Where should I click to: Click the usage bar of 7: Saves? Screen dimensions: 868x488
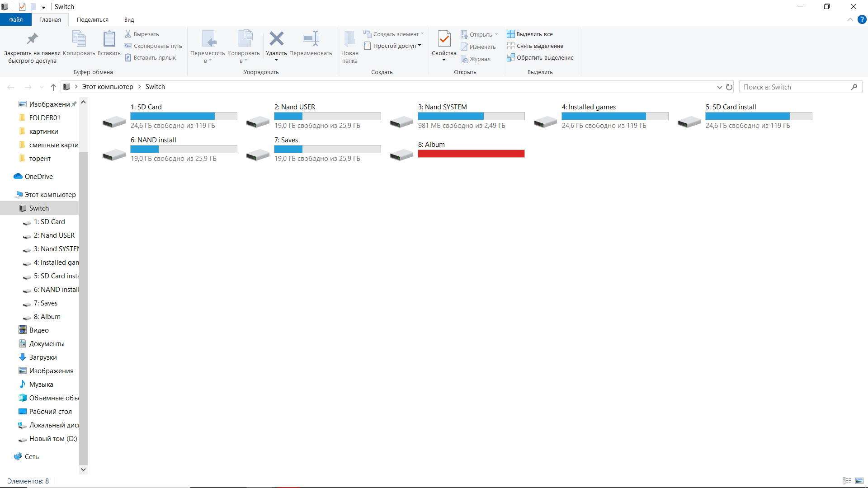(x=327, y=149)
